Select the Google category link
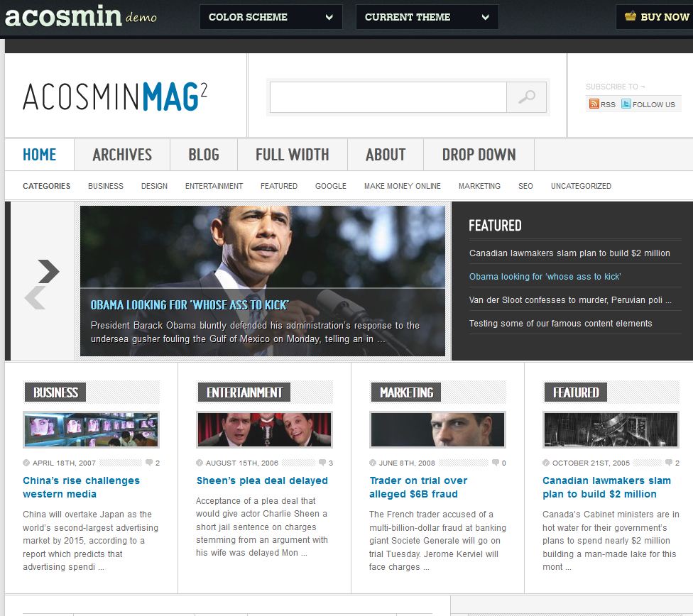 (x=331, y=186)
